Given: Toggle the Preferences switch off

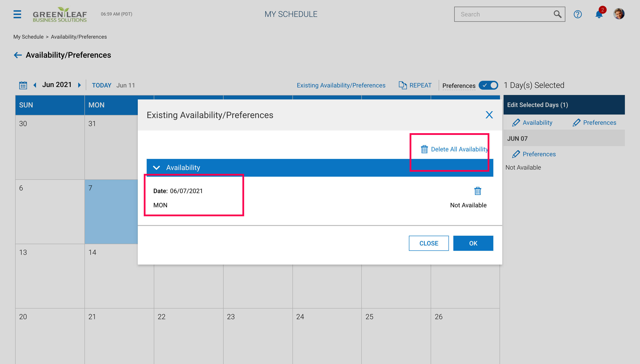Looking at the screenshot, I should pos(488,85).
